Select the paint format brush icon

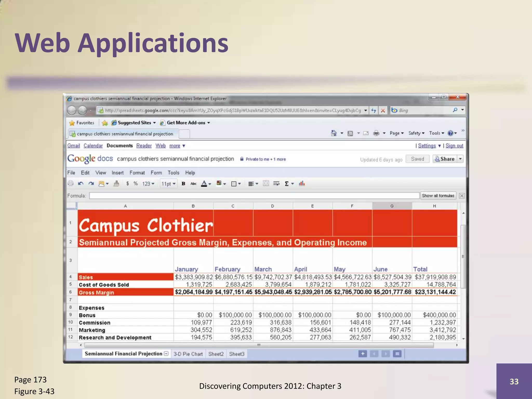pos(116,184)
